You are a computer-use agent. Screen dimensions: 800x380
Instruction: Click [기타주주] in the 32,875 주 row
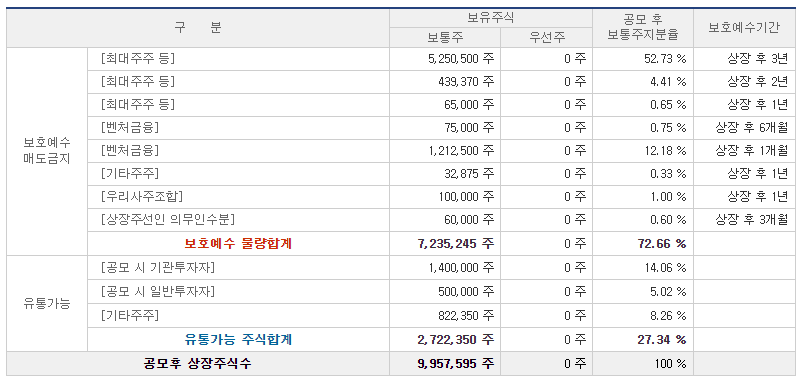coord(130,173)
